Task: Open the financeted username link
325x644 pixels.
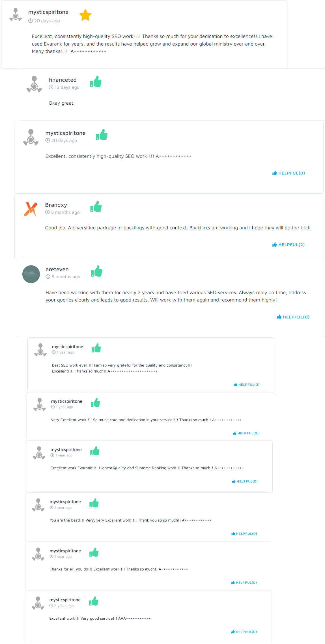Action: pyautogui.click(x=63, y=80)
